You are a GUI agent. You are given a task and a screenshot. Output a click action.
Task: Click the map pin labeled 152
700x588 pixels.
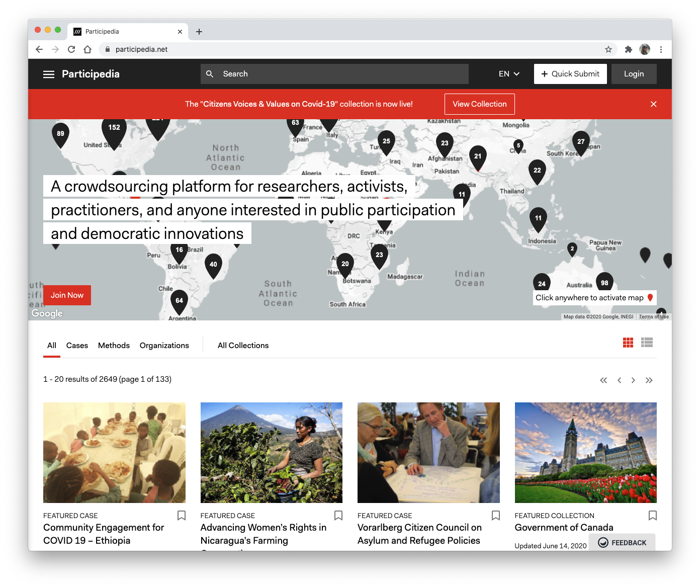[114, 131]
